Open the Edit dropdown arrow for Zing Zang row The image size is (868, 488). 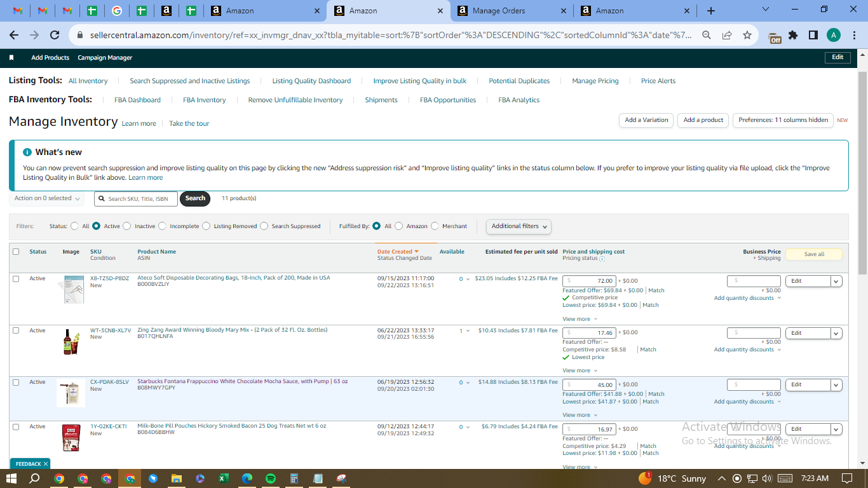coord(836,333)
